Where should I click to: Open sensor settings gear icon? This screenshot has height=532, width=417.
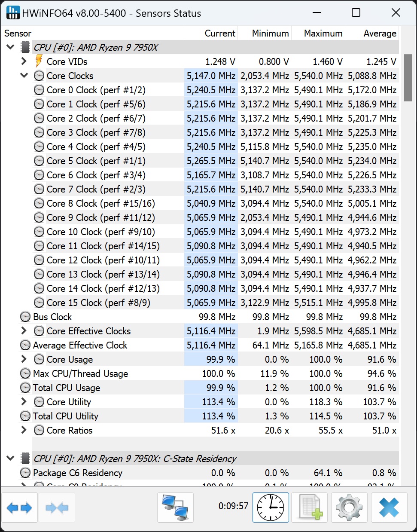tap(349, 508)
